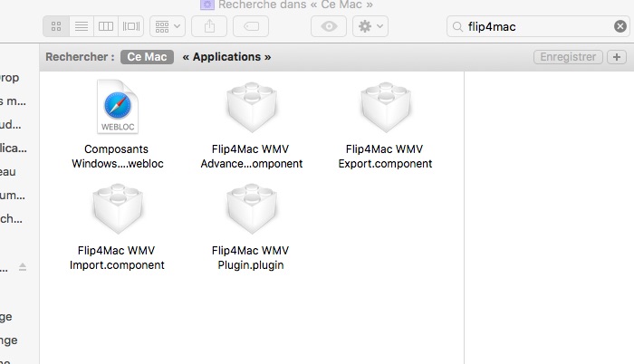Image resolution: width=634 pixels, height=364 pixels.
Task: Click the Share toolbar button
Action: click(209, 26)
